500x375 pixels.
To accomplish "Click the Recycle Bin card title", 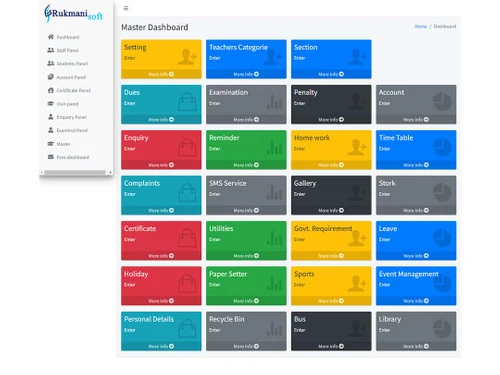I will [227, 319].
